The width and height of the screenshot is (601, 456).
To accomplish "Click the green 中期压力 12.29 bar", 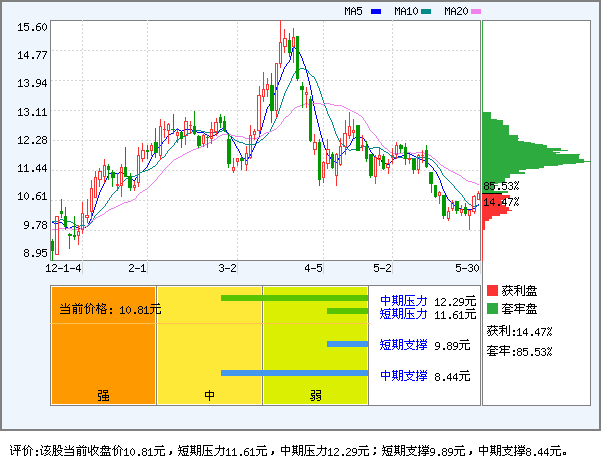I will (x=294, y=298).
